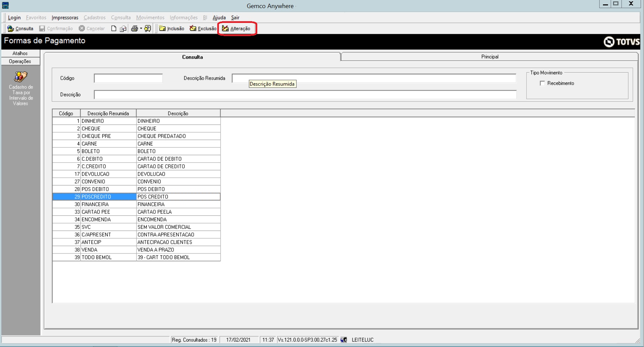The width and height of the screenshot is (644, 347).
Task: Switch to the Consulta tab
Action: click(192, 57)
